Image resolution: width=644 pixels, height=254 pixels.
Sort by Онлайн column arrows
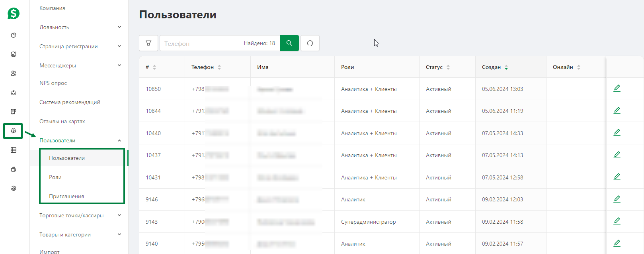pyautogui.click(x=579, y=67)
